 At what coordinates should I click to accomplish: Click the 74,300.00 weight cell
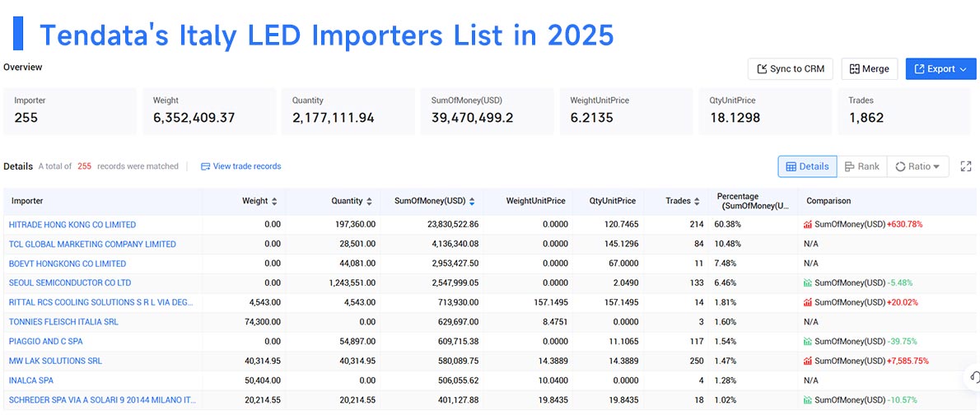coord(263,322)
